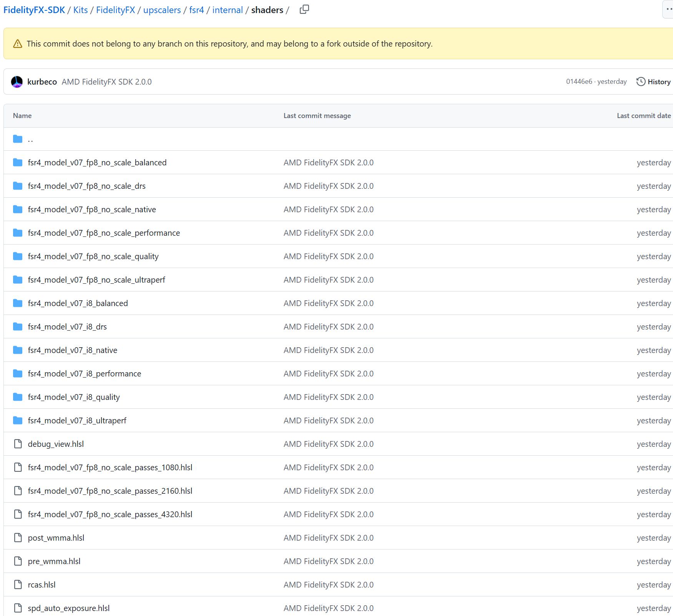Open the 01446e6 commit hash
The height and width of the screenshot is (616, 673).
(579, 82)
